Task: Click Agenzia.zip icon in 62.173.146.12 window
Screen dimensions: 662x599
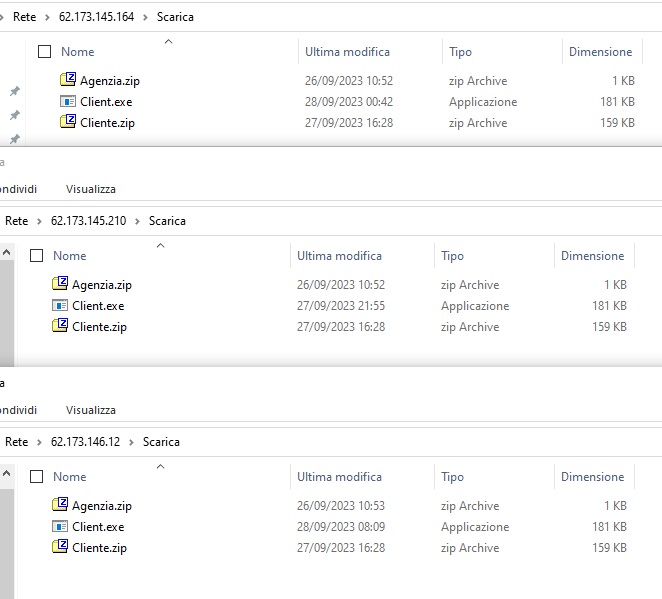Action: point(60,504)
